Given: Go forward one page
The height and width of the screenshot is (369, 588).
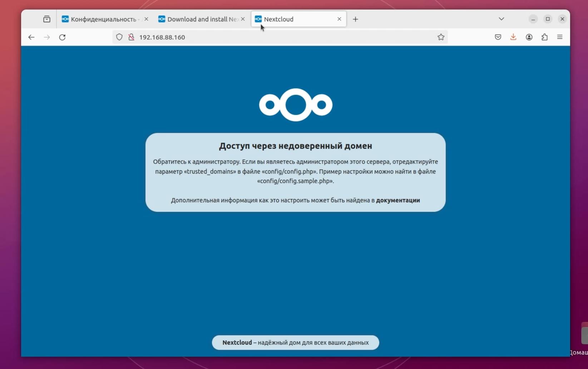Looking at the screenshot, I should tap(47, 37).
